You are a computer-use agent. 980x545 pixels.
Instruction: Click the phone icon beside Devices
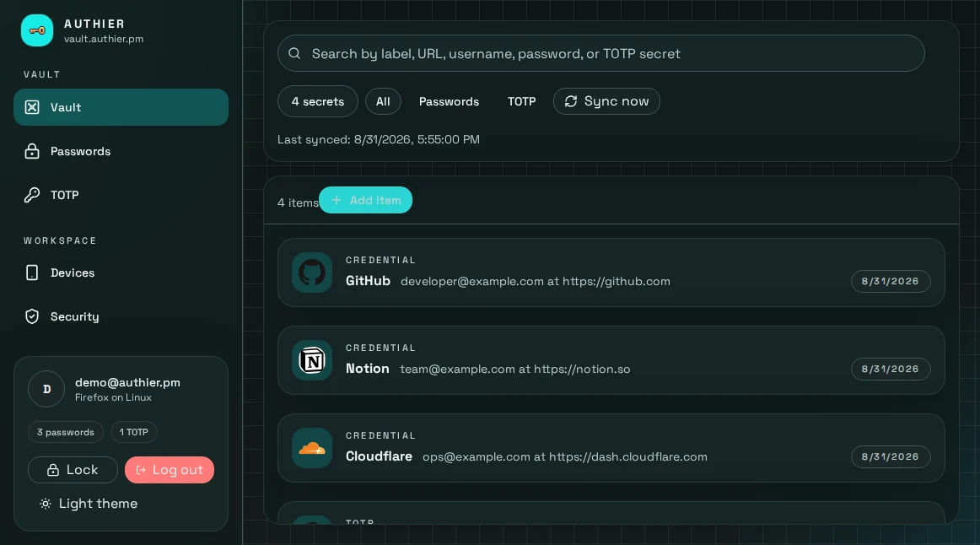pyautogui.click(x=32, y=272)
